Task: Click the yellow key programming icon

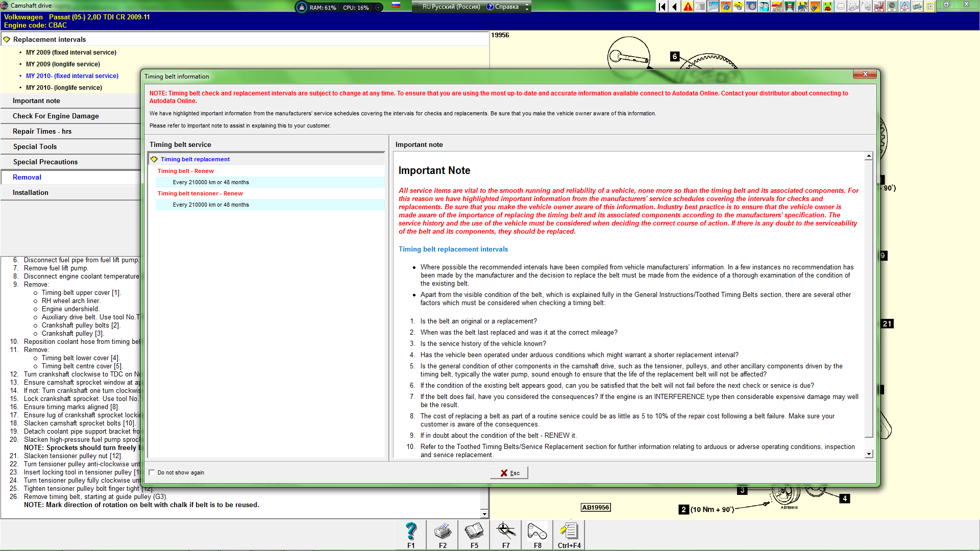Action: coord(739,7)
